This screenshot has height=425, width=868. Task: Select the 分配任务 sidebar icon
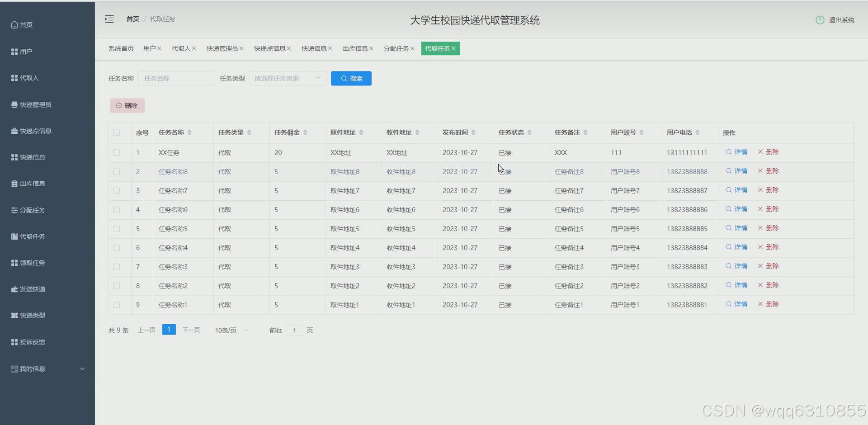(14, 210)
